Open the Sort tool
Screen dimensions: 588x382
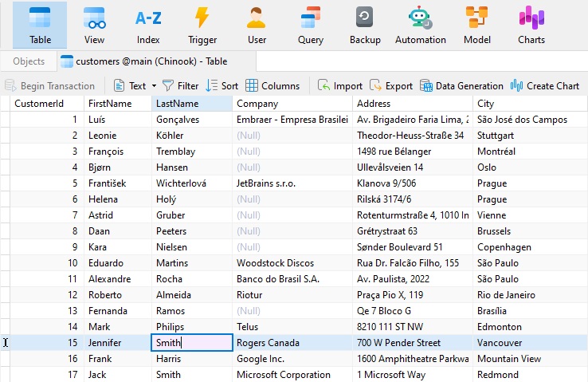click(221, 86)
